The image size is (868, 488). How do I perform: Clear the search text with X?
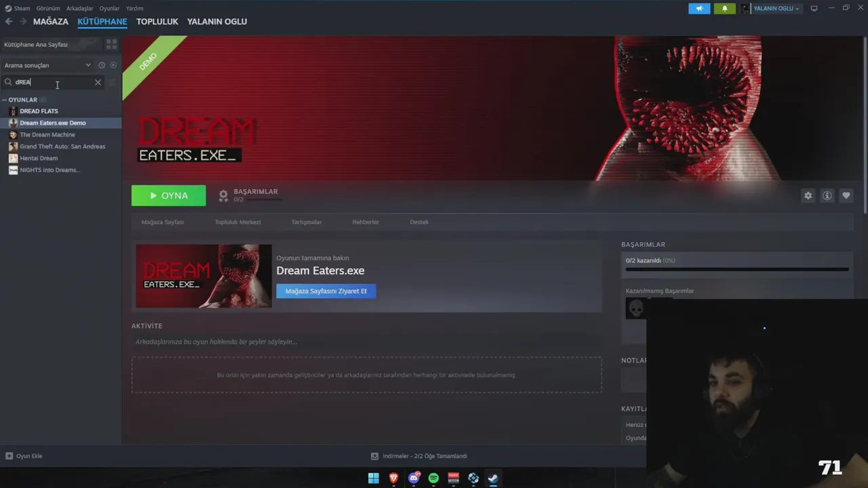pos(98,82)
